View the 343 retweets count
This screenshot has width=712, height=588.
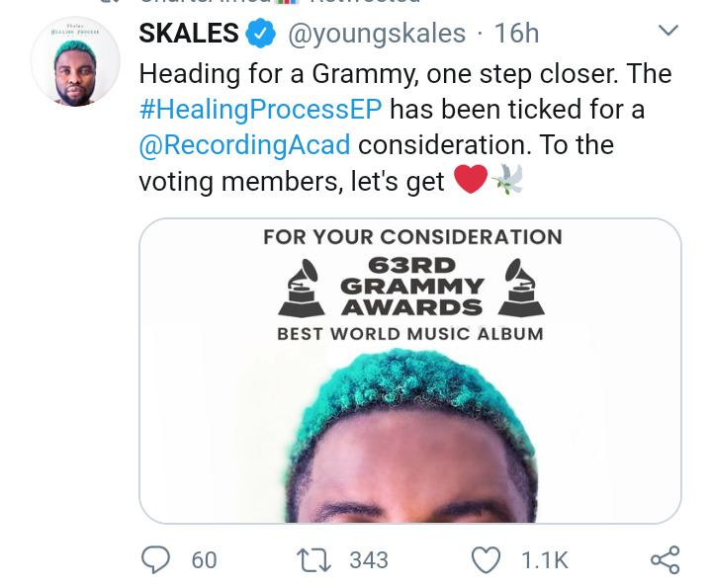(x=369, y=560)
